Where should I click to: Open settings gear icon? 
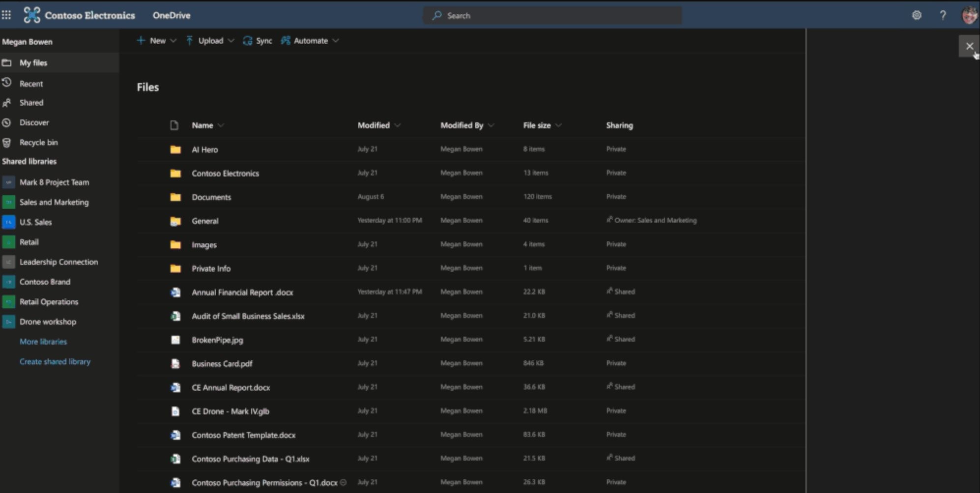point(917,15)
